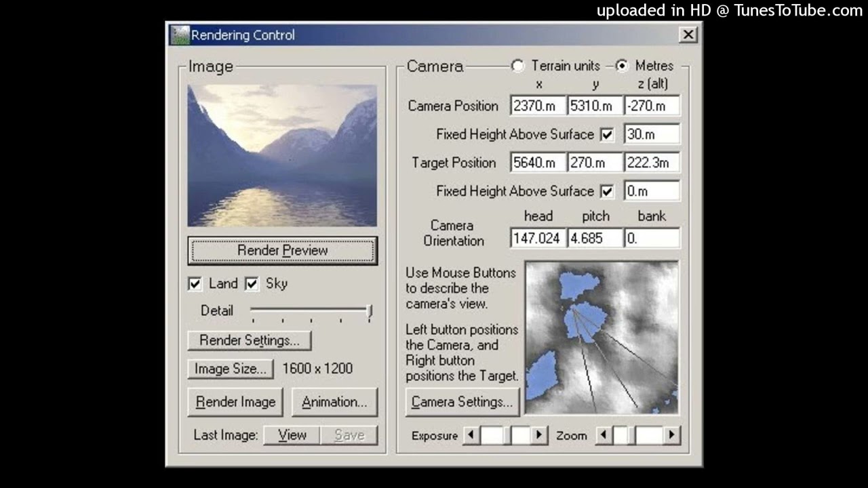
Task: Click the bank orientation field
Action: tap(652, 239)
